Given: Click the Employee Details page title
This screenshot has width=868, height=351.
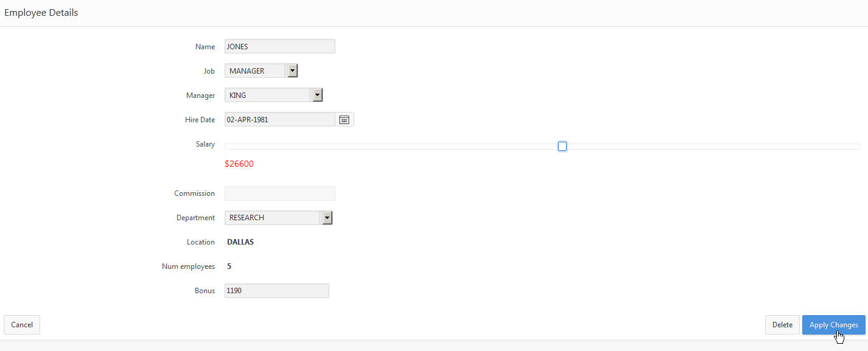Looking at the screenshot, I should click(41, 13).
